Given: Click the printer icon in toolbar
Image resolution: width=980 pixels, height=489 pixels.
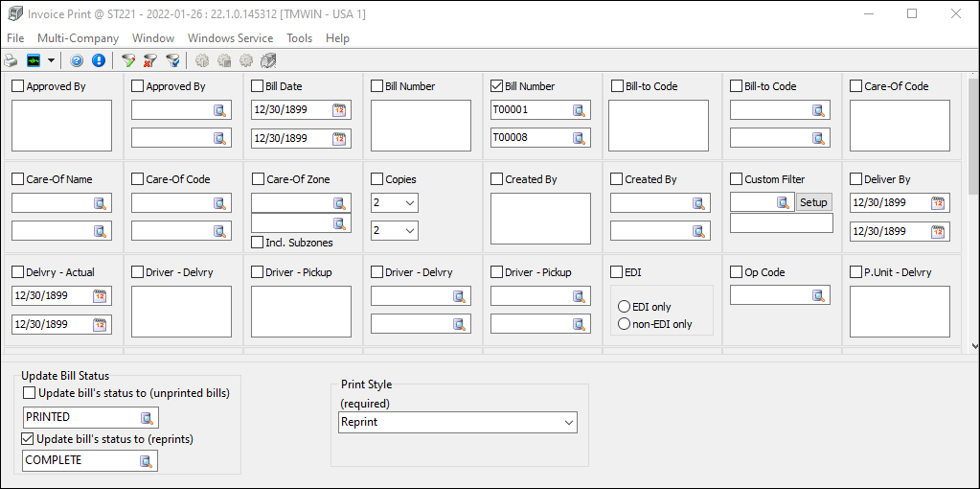Looking at the screenshot, I should pyautogui.click(x=11, y=60).
